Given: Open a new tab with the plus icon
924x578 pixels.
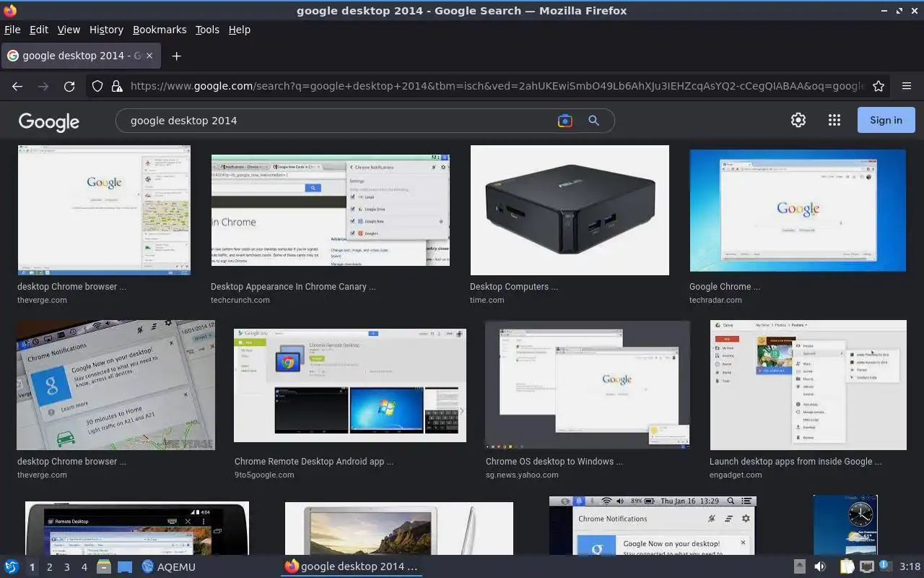Looking at the screenshot, I should point(176,56).
